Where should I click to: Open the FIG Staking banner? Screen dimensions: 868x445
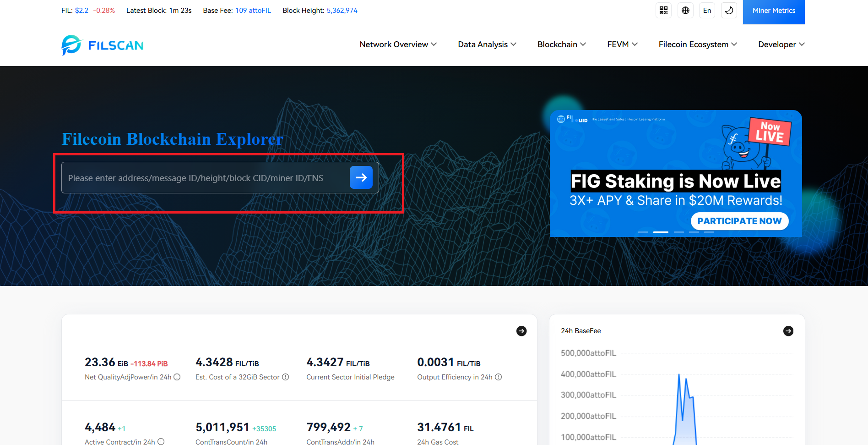coord(676,173)
